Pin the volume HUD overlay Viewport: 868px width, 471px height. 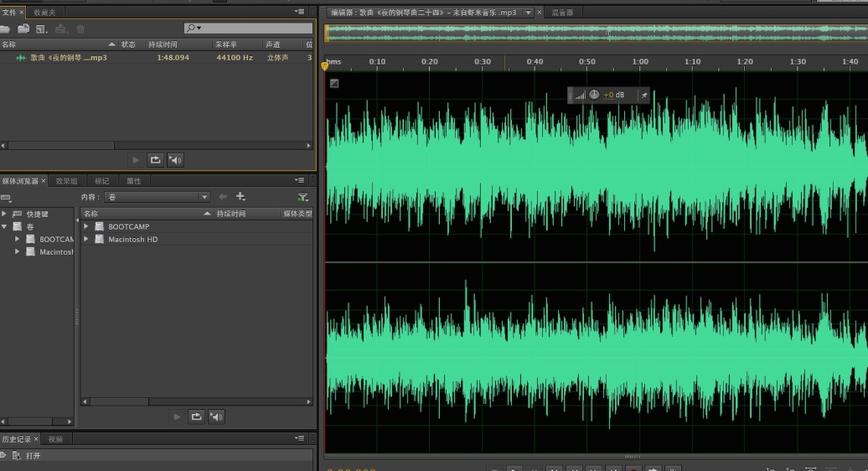tap(643, 96)
